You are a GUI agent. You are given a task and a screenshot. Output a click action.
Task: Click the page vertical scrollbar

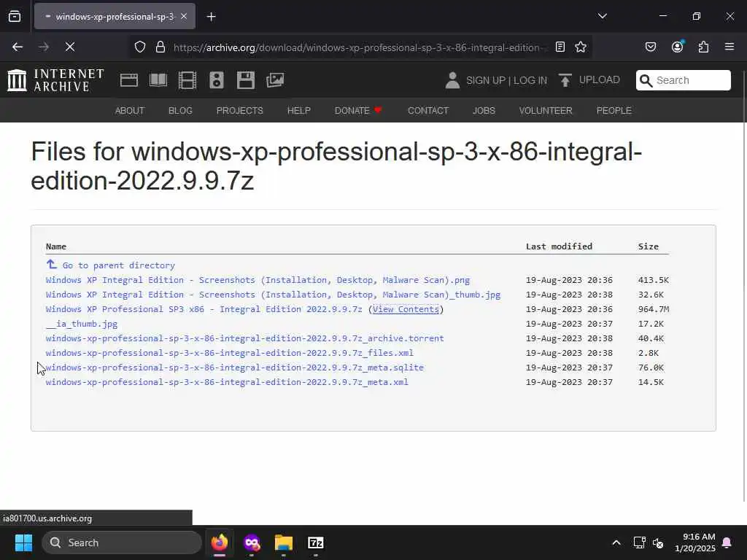click(x=743, y=286)
